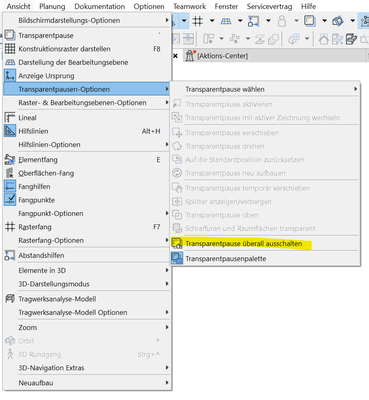Expand Elemente in 3D submenu
Screen dimensions: 369x400
[x=87, y=270]
